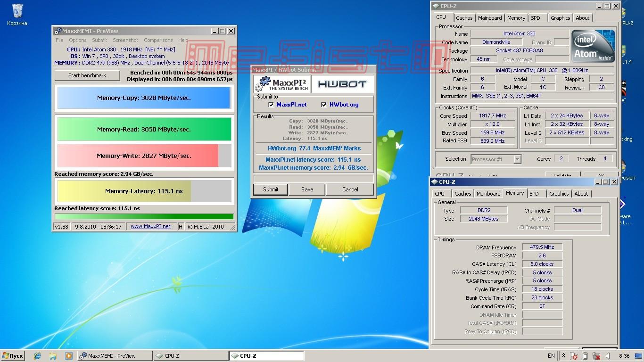
Task: Open the Screenshot menu in MaxxMEM
Action: tap(125, 40)
